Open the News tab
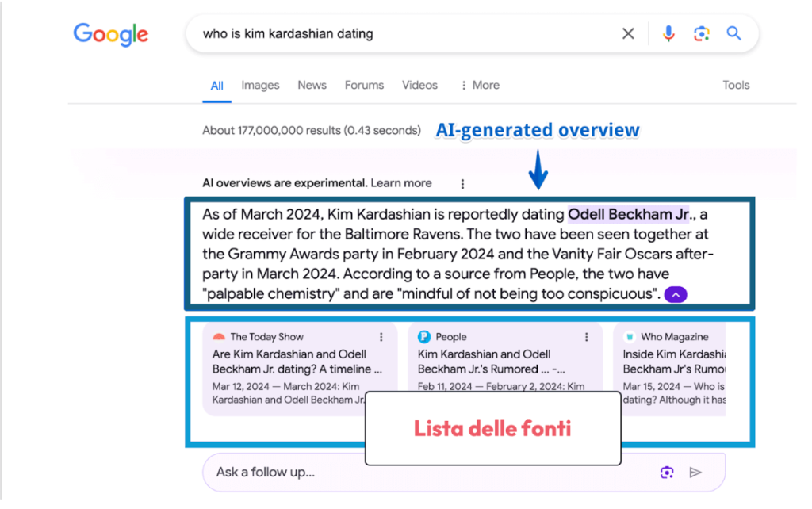The width and height of the screenshot is (812, 509). [312, 85]
